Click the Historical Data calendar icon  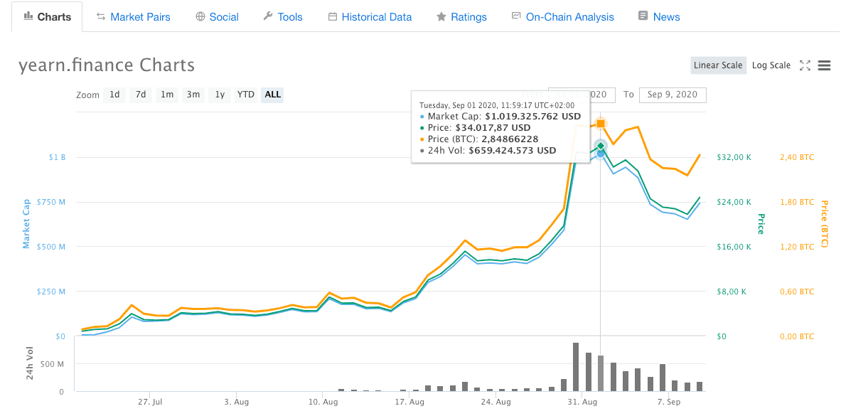(332, 16)
